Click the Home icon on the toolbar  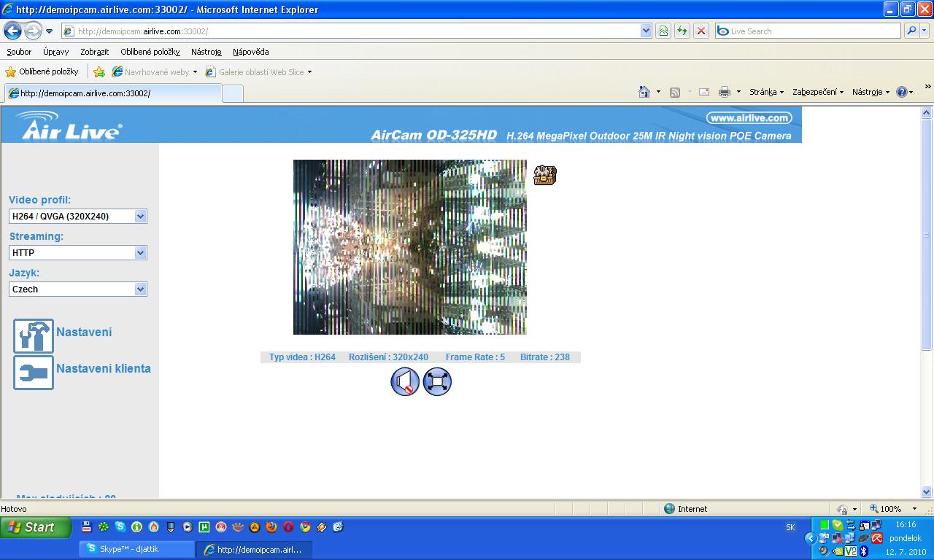coord(645,91)
